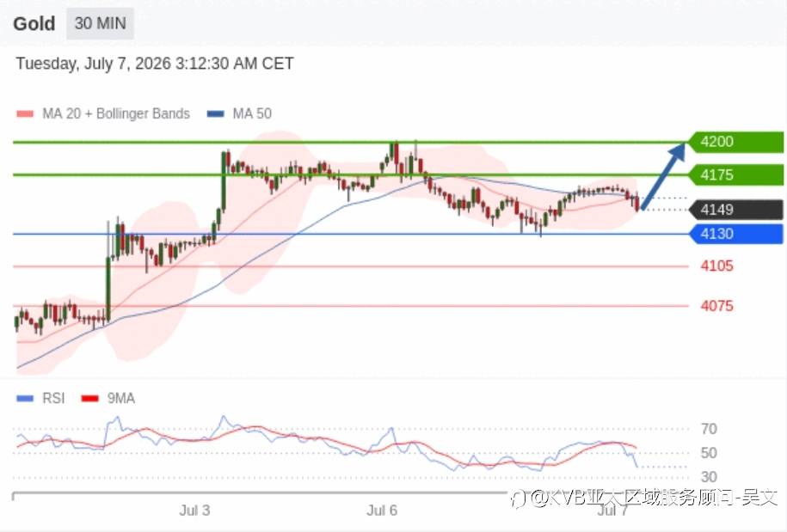Viewport: 787px width, 532px height.
Task: Click the 4175 green price label
Action: 735,175
